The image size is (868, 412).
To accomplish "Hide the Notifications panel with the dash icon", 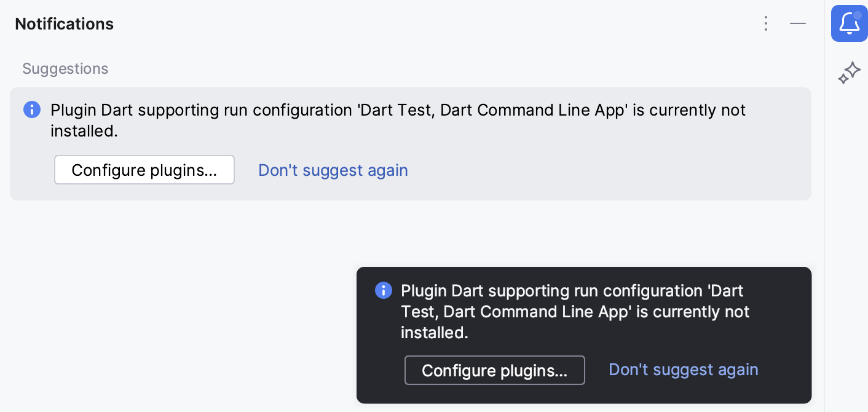I will click(x=798, y=23).
